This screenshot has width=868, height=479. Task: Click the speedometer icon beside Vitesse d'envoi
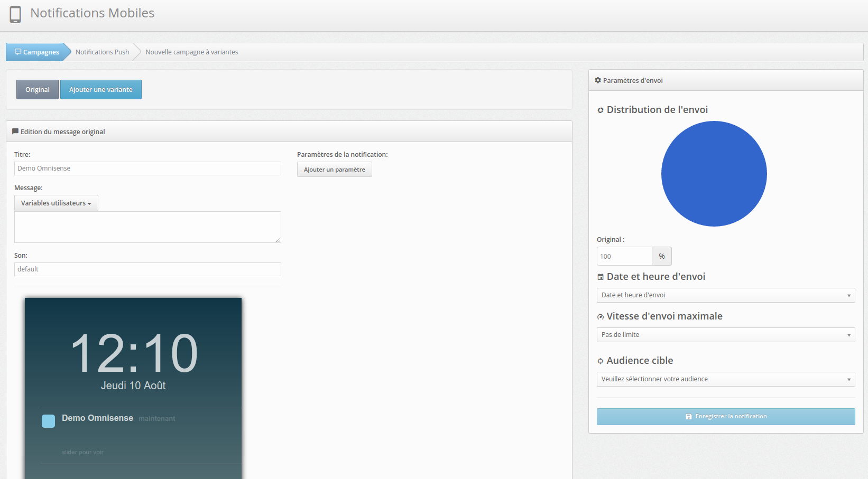coord(601,317)
